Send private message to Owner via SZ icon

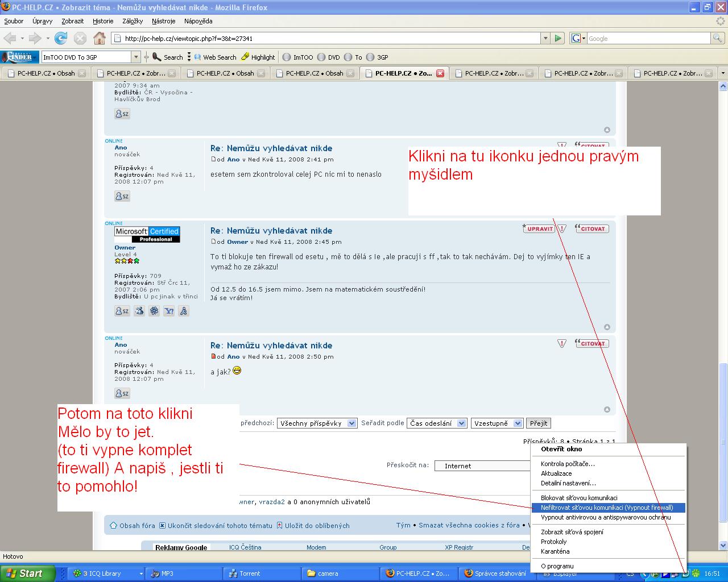[122, 311]
